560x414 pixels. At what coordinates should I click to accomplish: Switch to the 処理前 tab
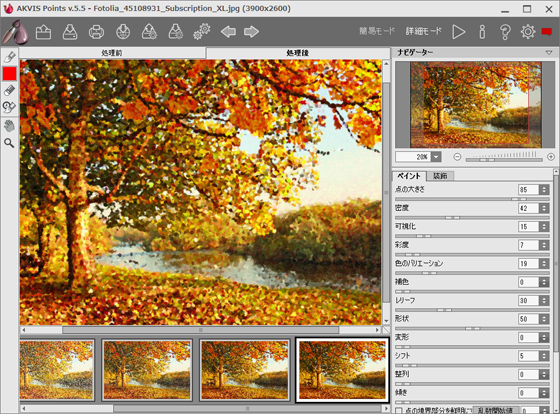pos(112,53)
